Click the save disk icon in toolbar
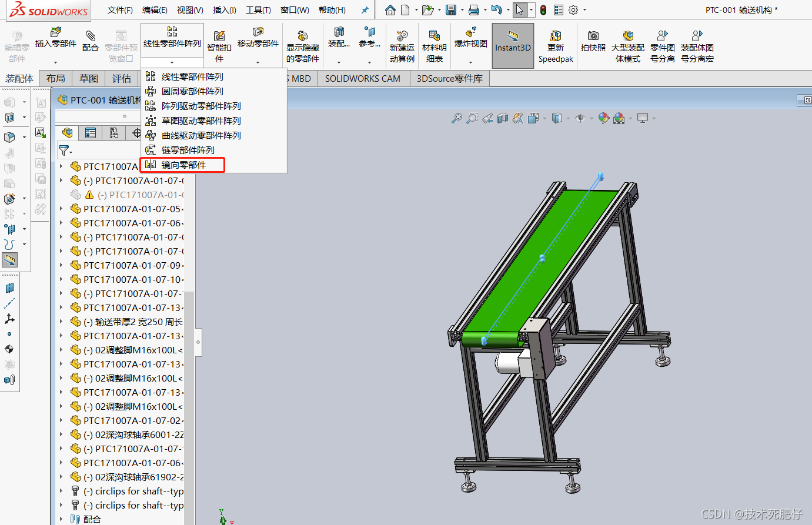This screenshot has width=812, height=525. (x=451, y=10)
